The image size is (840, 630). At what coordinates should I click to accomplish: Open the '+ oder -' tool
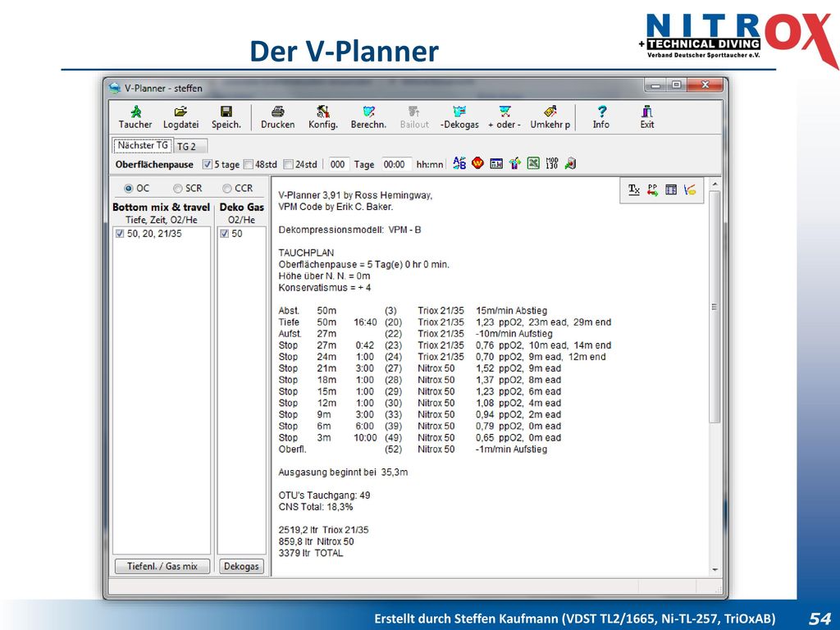click(504, 117)
